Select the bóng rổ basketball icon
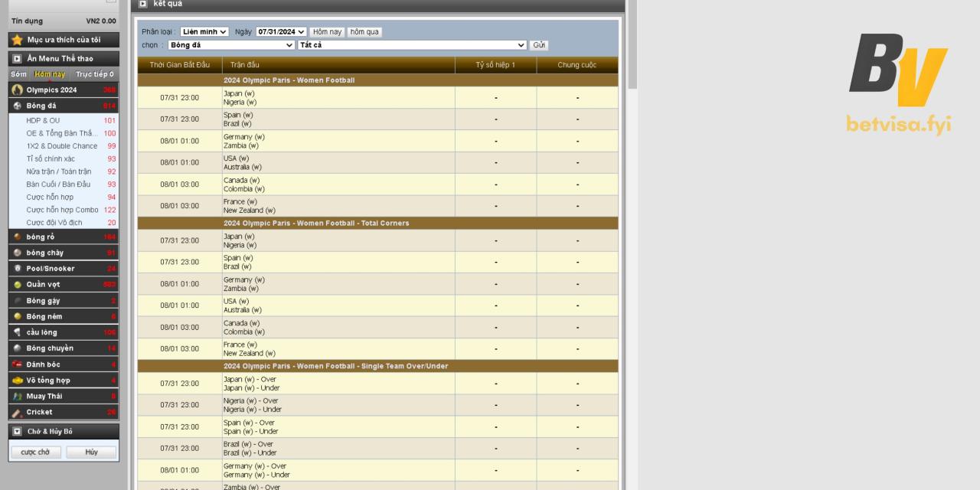Screen dimensions: 980x490 17,237
